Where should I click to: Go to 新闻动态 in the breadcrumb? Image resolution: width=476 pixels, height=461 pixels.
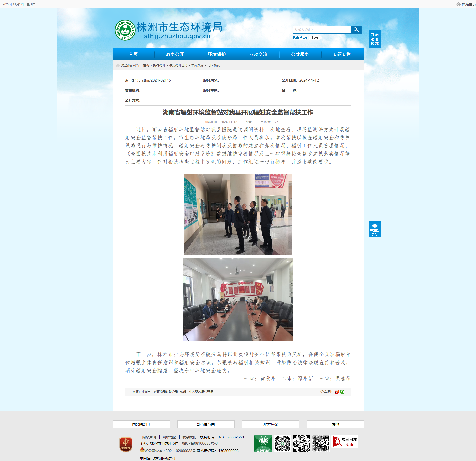click(197, 66)
